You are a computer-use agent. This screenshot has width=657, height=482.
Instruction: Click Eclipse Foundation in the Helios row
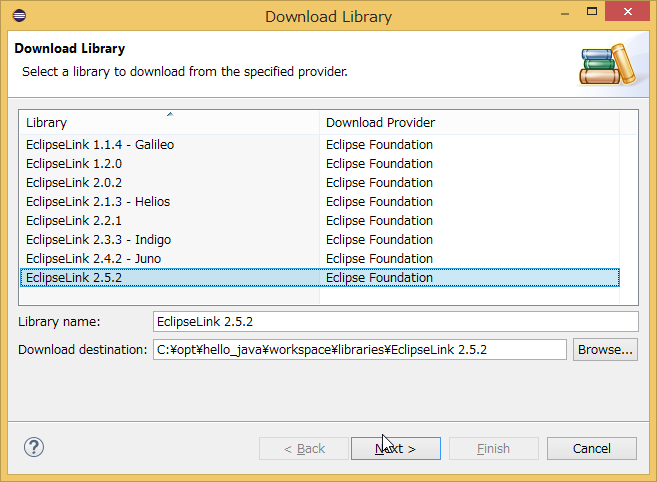(x=379, y=202)
